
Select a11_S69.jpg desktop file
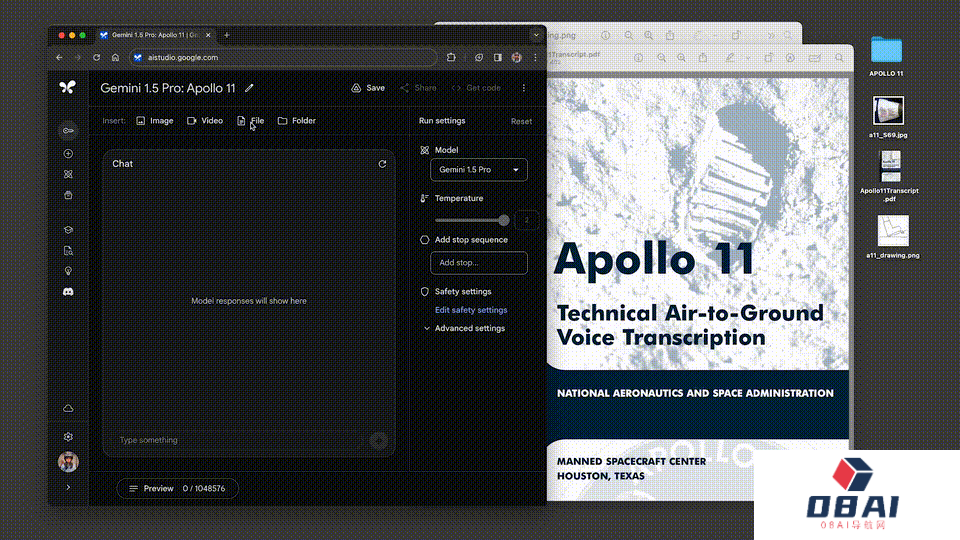pos(888,117)
